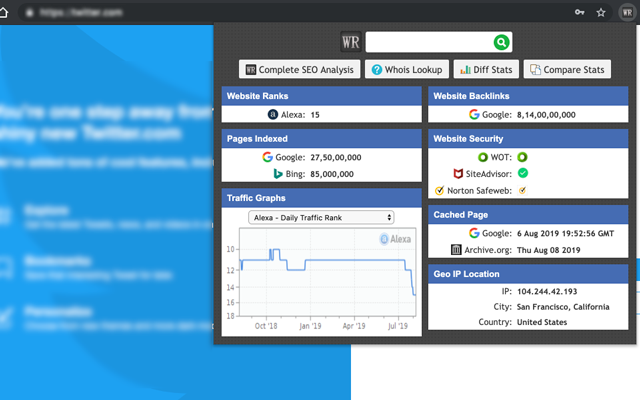Screen dimensions: 640x400
Task: Click the Website Security section header
Action: tap(528, 139)
